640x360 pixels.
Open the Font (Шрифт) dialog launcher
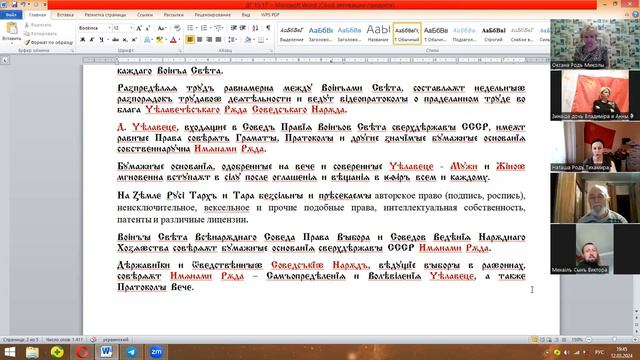point(180,51)
